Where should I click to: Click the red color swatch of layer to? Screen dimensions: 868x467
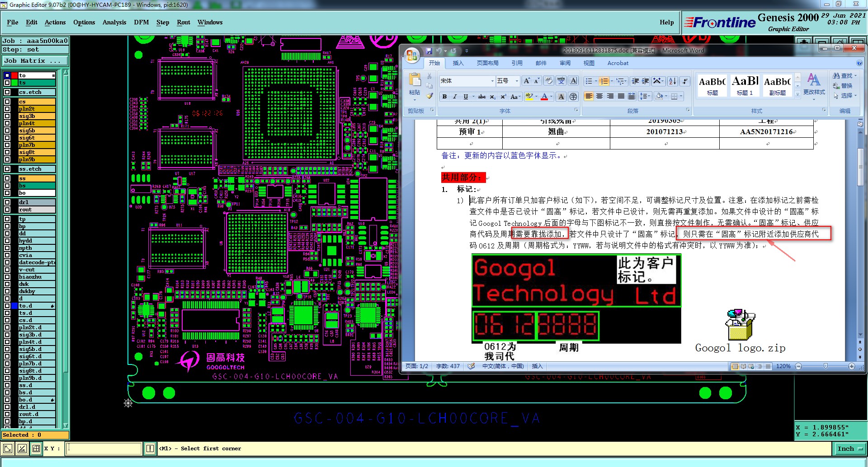[x=14, y=76]
